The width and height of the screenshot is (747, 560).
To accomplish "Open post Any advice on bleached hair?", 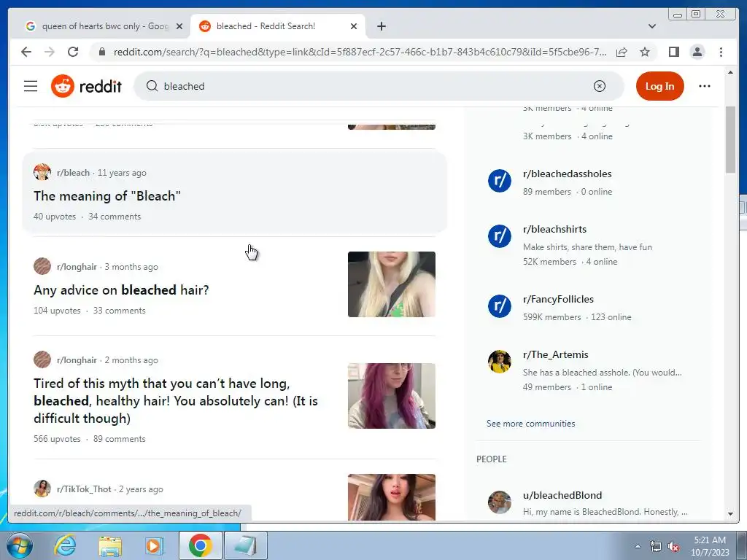I will (121, 290).
